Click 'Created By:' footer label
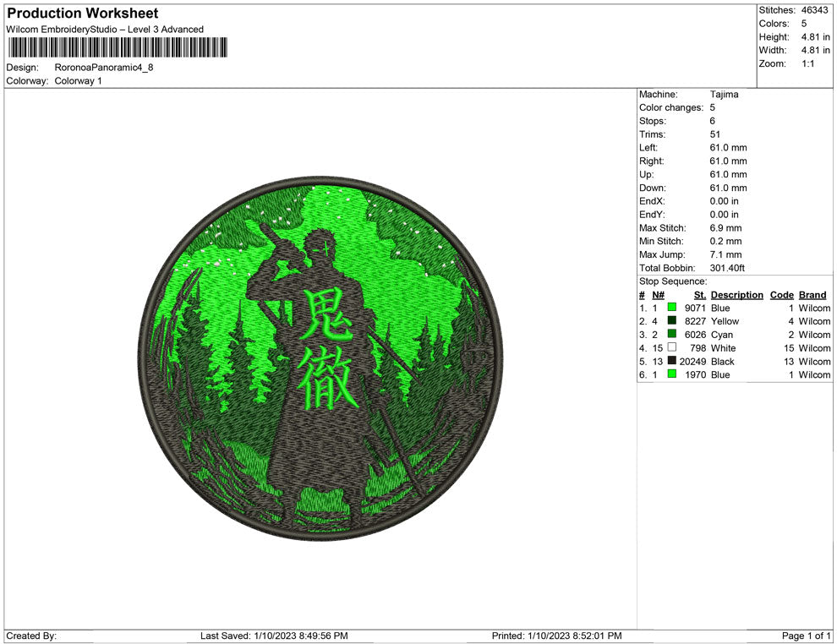837x644 pixels. pyautogui.click(x=31, y=636)
